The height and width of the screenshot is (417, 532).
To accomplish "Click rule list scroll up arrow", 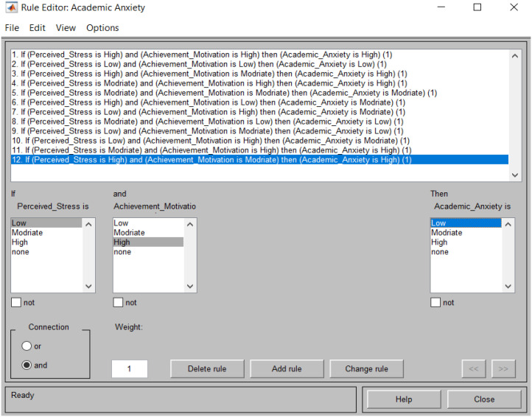I will click(515, 56).
